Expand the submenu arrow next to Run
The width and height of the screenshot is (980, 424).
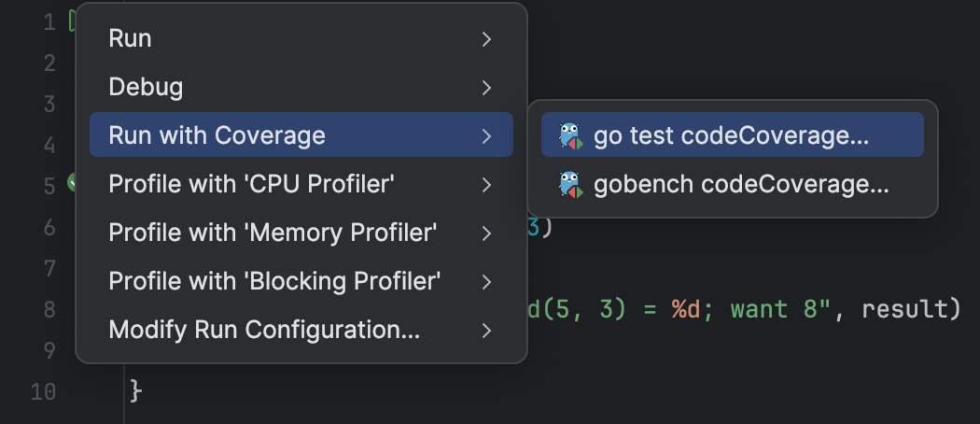coord(486,39)
